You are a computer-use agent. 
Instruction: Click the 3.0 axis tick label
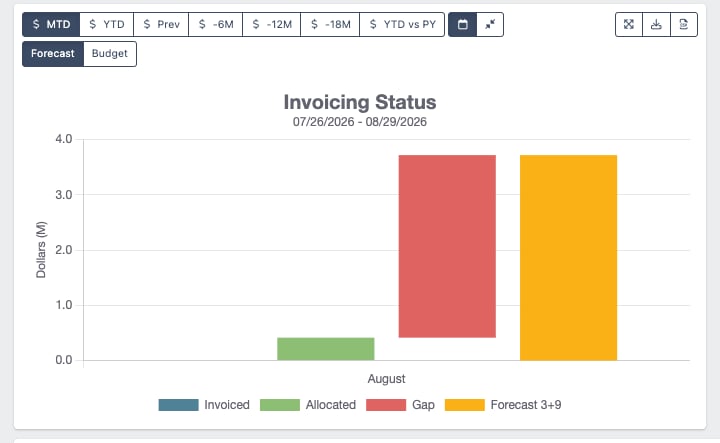64,195
